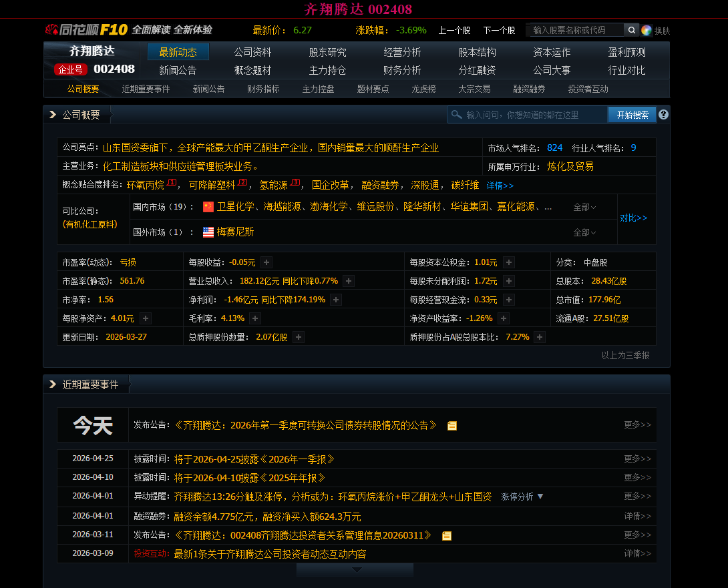728x588 pixels.
Task: Switch to the 主力控盘 sub-tab
Action: pos(318,89)
